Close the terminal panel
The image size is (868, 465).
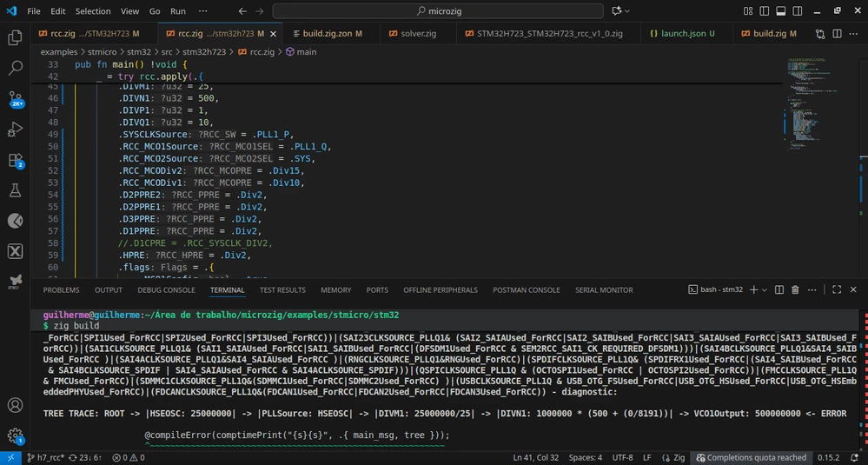853,289
